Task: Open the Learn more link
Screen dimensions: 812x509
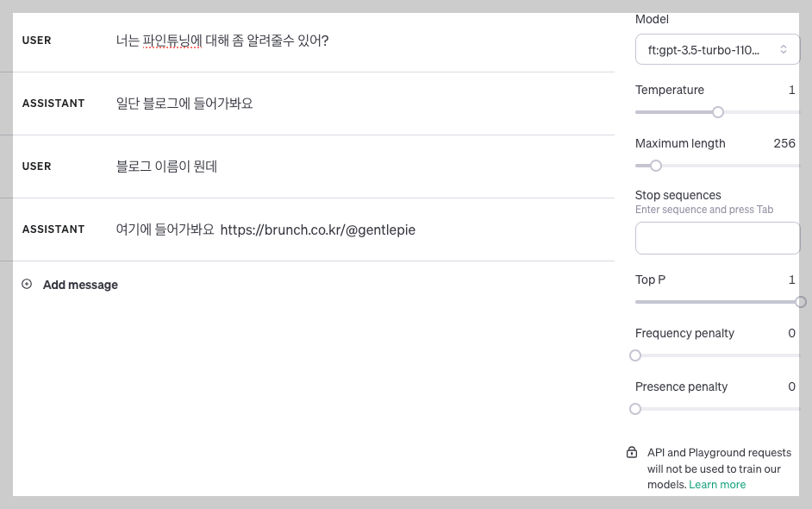Action: coord(717,485)
